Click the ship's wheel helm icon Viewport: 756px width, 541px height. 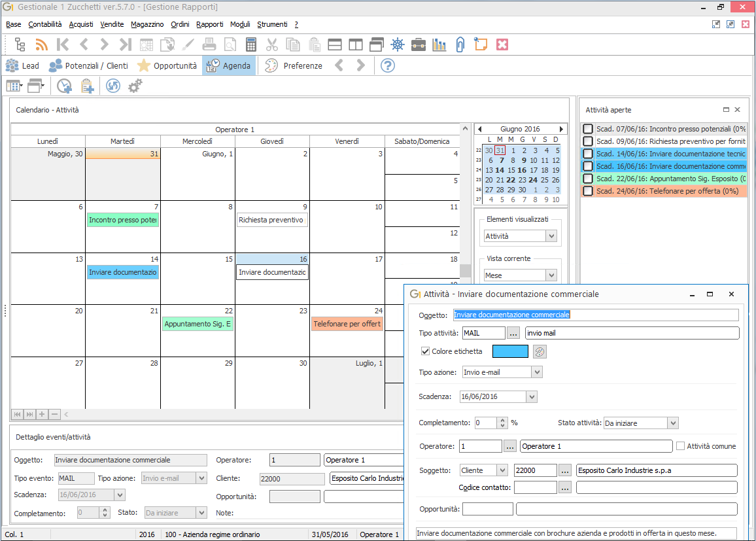pos(397,45)
